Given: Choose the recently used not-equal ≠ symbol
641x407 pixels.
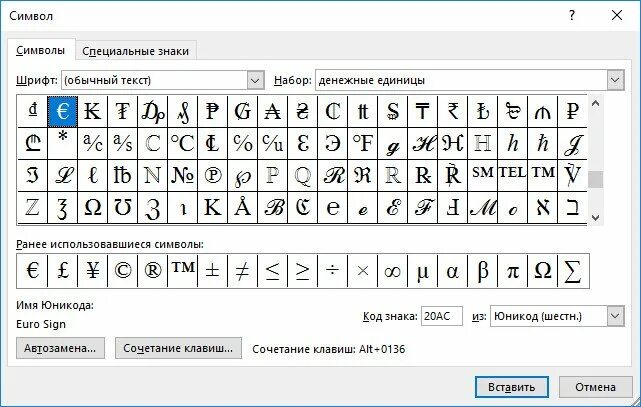Looking at the screenshot, I should 242,271.
